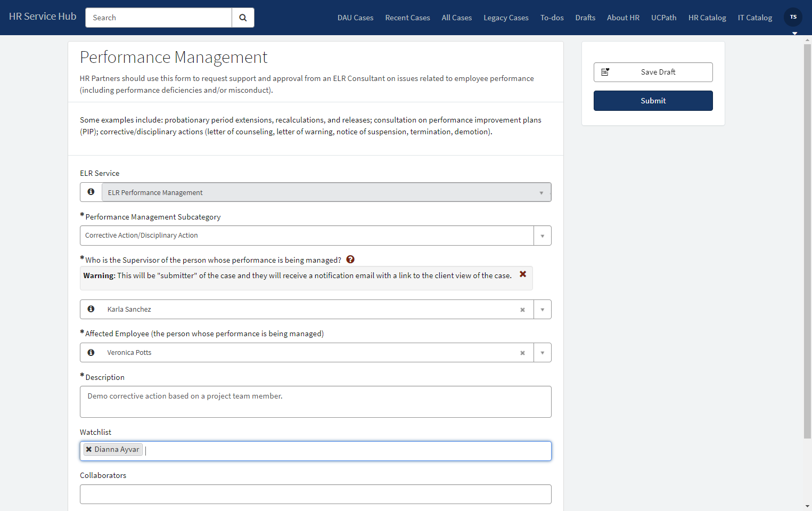
Task: Dismiss the Warning message with the red X
Action: click(x=523, y=274)
